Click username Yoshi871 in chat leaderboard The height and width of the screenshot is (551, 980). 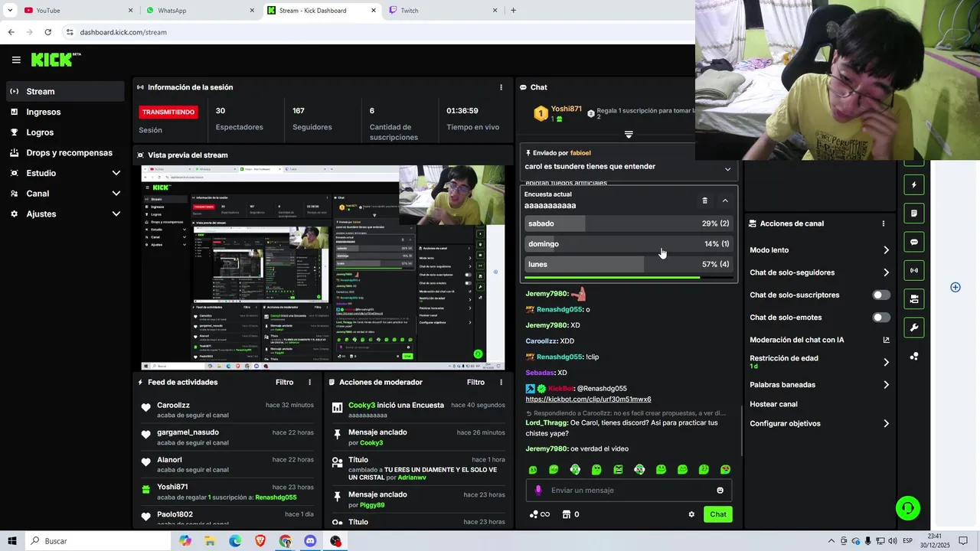pos(567,109)
